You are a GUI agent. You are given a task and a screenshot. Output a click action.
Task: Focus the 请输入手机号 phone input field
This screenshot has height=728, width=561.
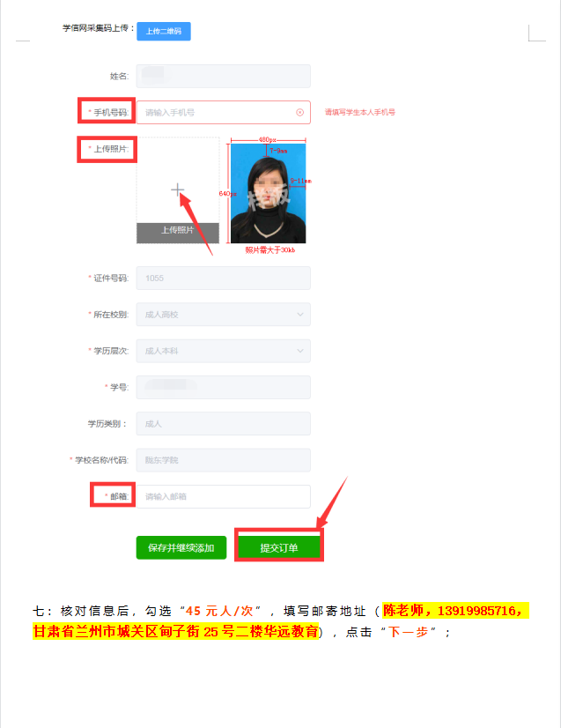(223, 112)
